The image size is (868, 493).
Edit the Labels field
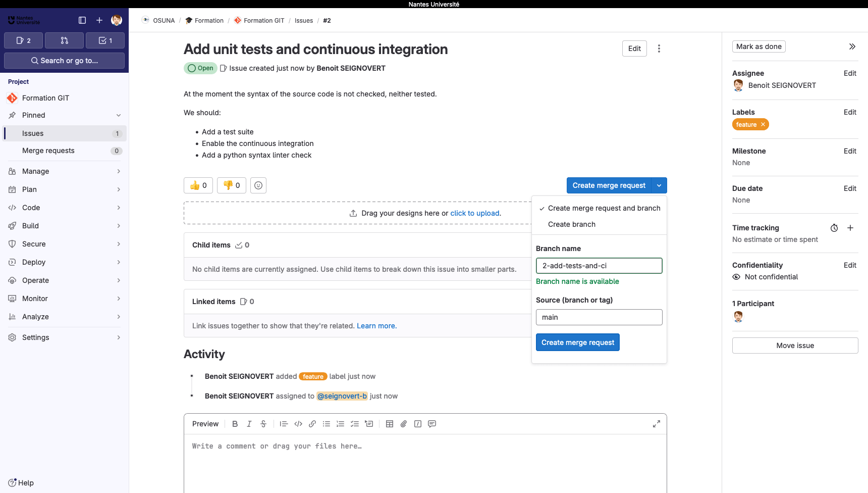click(850, 112)
